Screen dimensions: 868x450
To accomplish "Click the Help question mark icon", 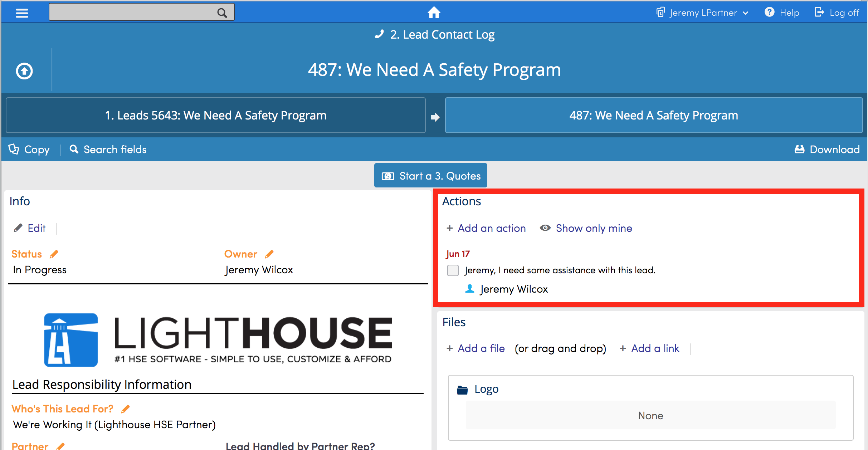I will tap(769, 13).
